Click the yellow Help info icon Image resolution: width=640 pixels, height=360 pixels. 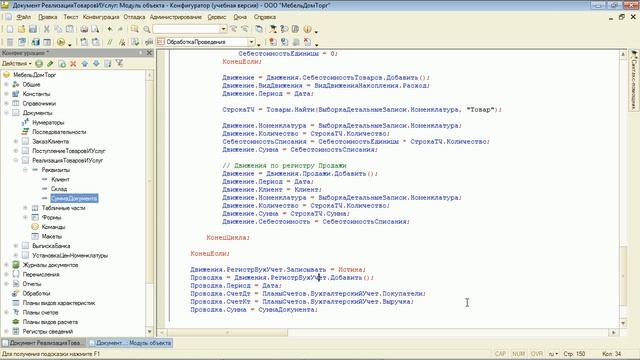click(307, 29)
